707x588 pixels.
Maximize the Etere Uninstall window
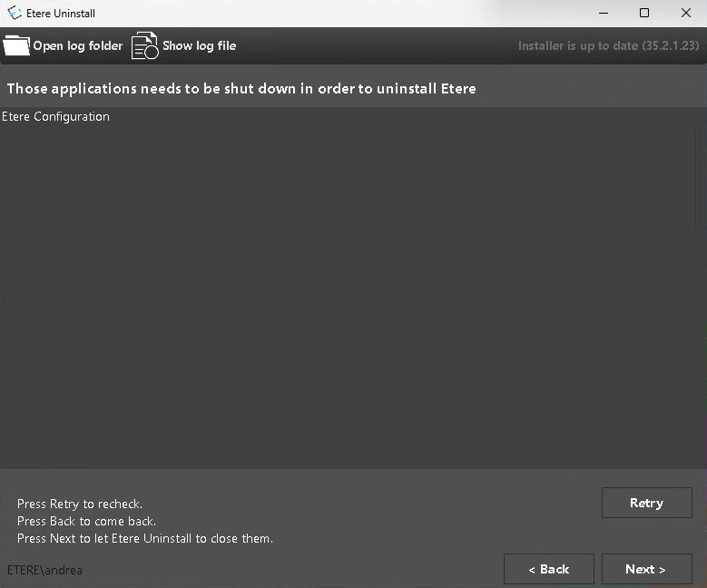(x=644, y=13)
